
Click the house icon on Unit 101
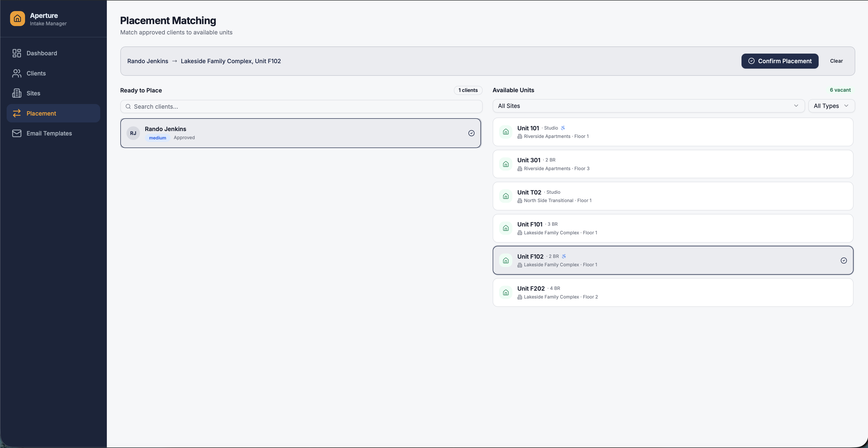pyautogui.click(x=506, y=132)
